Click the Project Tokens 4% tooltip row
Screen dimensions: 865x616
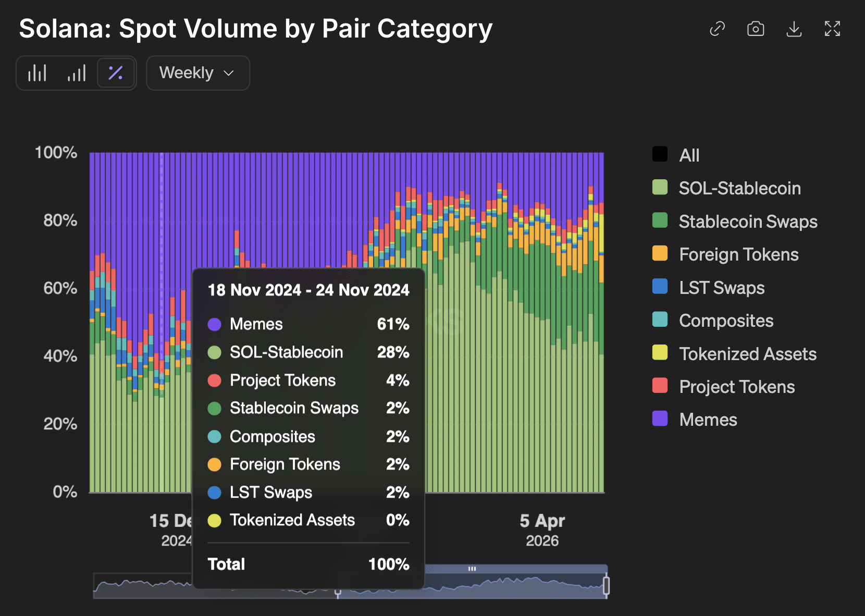point(308,380)
